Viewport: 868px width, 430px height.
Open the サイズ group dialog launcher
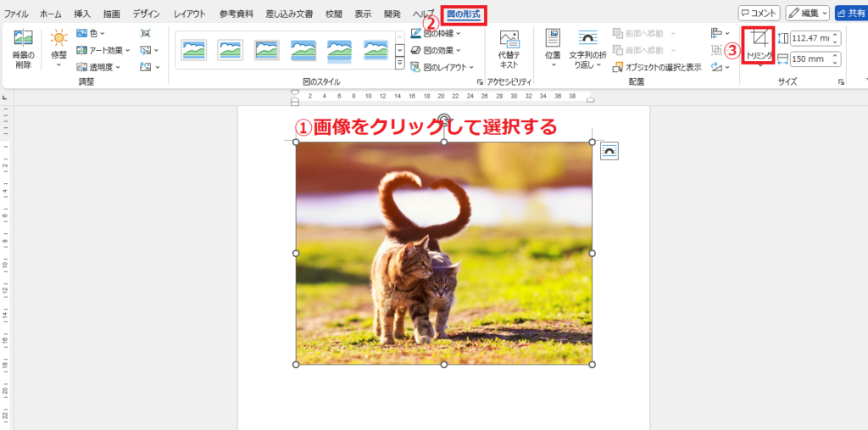point(841,82)
